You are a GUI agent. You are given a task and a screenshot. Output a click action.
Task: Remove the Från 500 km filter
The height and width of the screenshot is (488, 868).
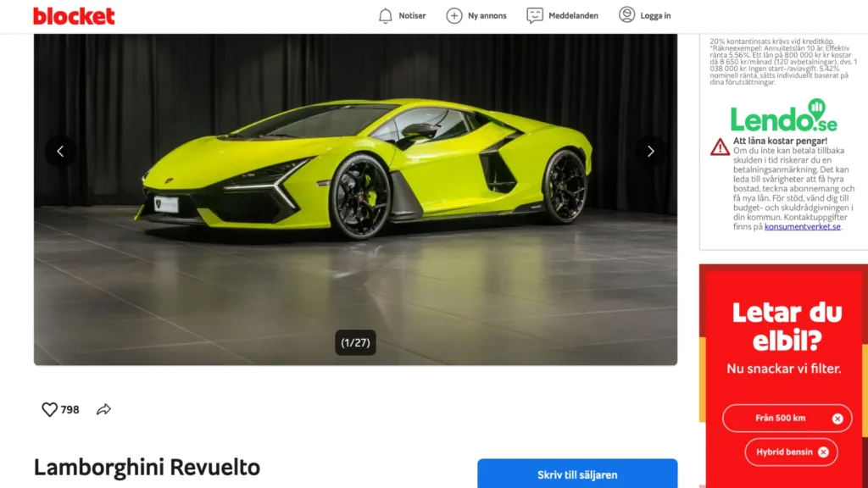(837, 419)
